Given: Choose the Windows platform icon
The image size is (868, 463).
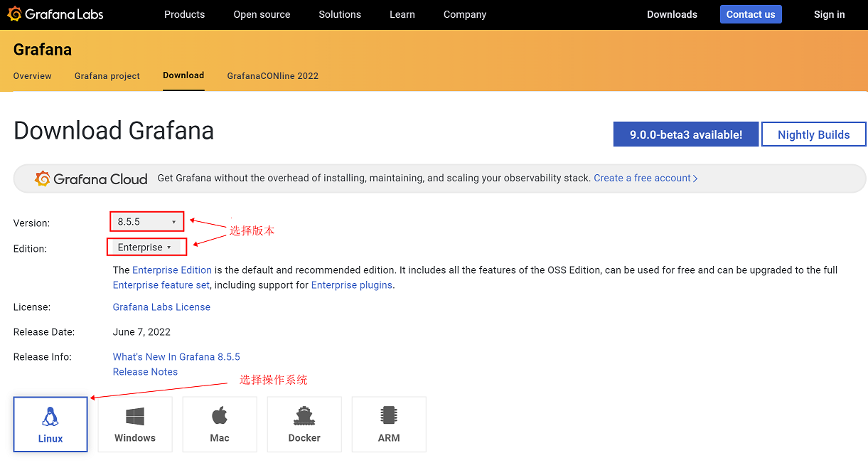Looking at the screenshot, I should pyautogui.click(x=135, y=416).
